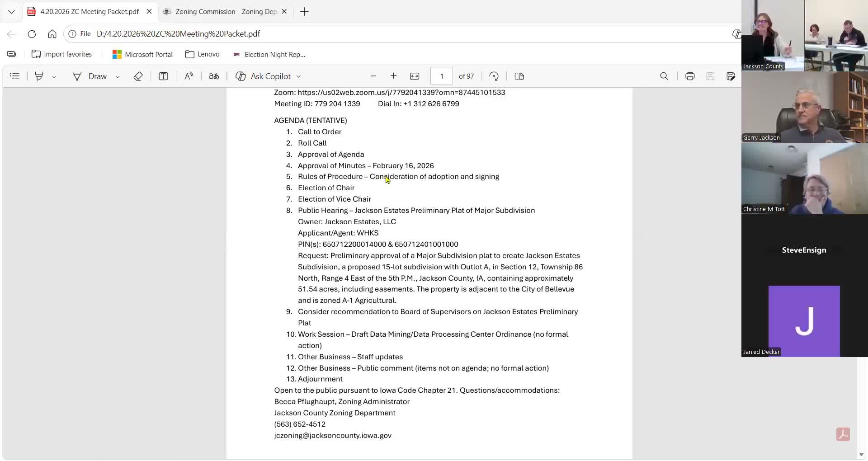Image resolution: width=868 pixels, height=461 pixels.
Task: Switch to Zoning Commission browser tab
Action: pyautogui.click(x=226, y=12)
